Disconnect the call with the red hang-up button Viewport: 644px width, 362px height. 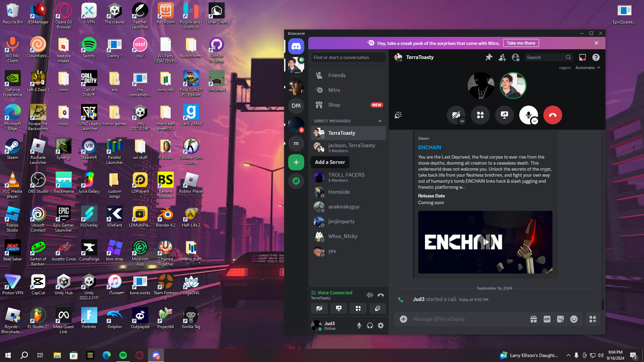(552, 115)
